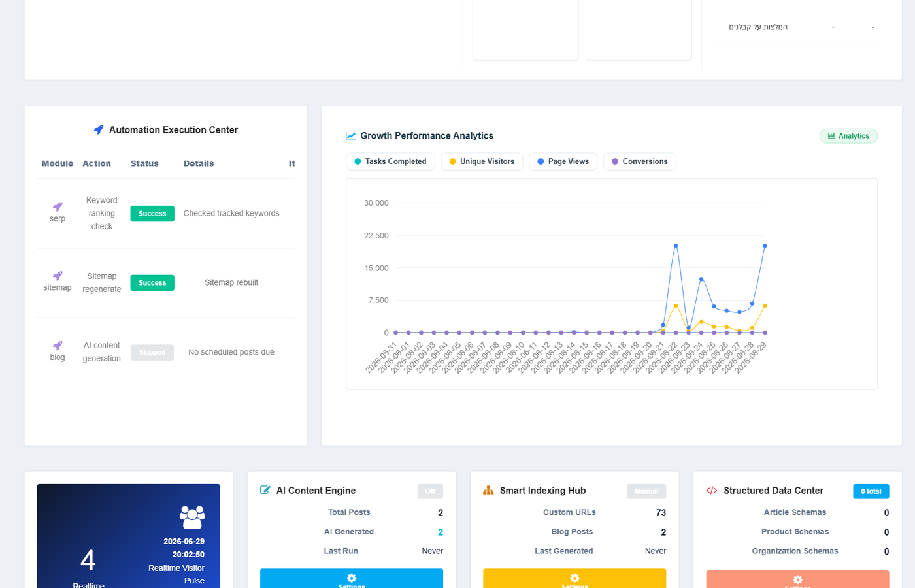Click the 0 total badge

coord(871,491)
